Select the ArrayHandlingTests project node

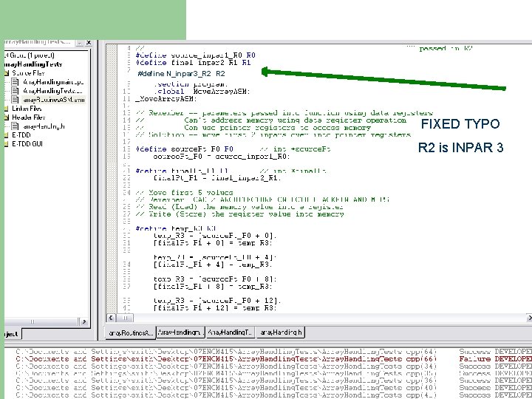[x=33, y=64]
